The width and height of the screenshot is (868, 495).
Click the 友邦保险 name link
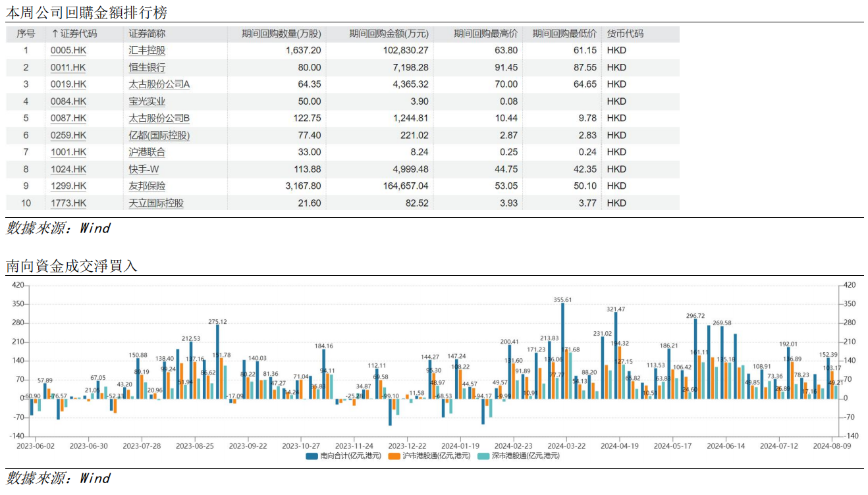pos(147,186)
